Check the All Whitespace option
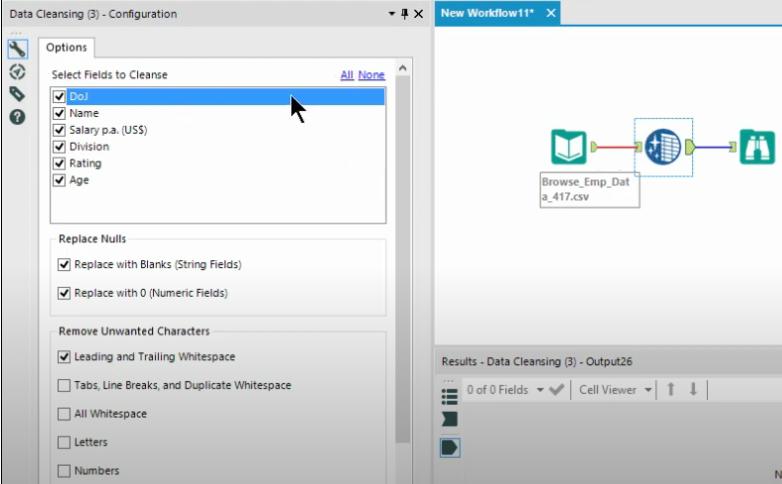 click(64, 414)
